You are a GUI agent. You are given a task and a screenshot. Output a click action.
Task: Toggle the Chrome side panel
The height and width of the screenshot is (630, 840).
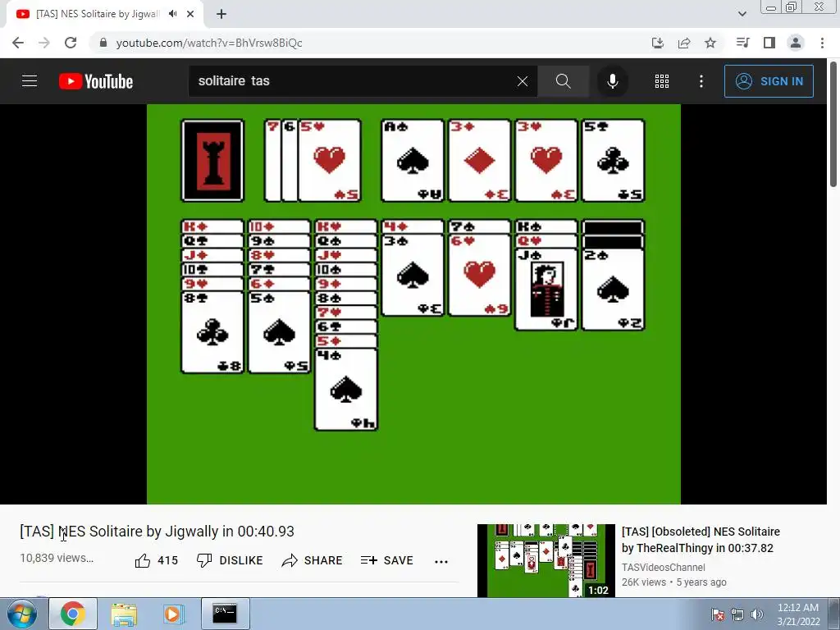point(769,43)
